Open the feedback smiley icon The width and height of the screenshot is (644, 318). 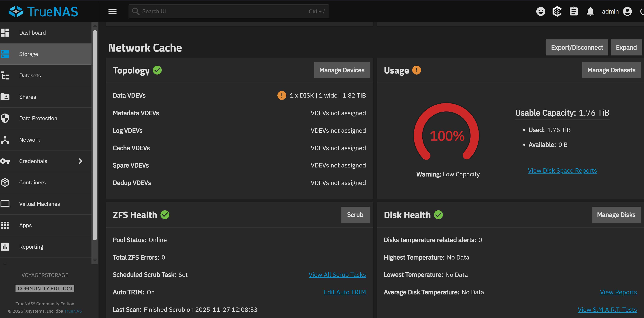(541, 11)
